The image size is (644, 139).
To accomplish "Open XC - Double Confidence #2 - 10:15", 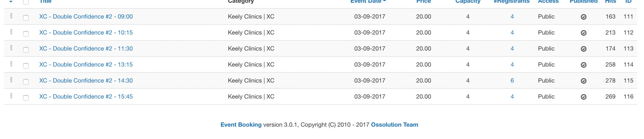I will pos(86,32).
